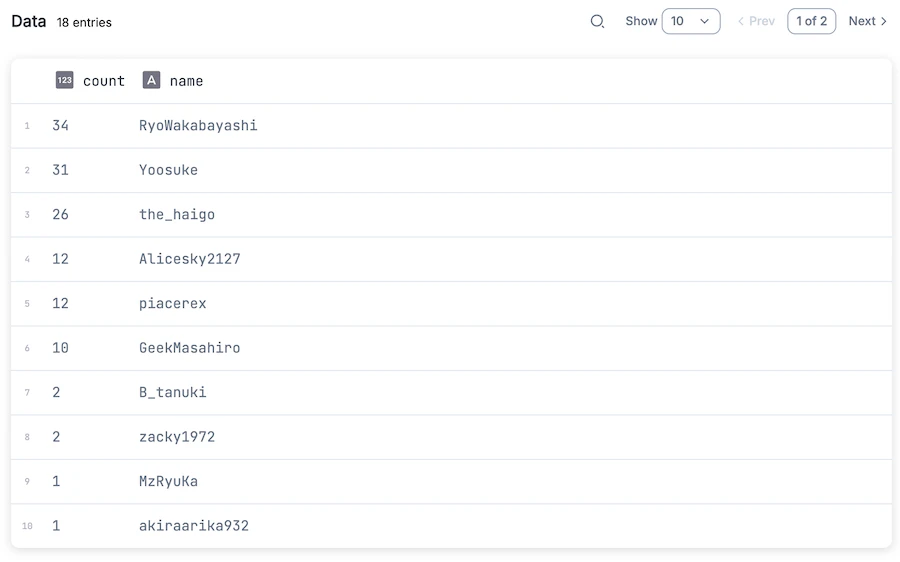Click the 1 of 2 page indicator
The width and height of the screenshot is (900, 562).
(x=811, y=21)
